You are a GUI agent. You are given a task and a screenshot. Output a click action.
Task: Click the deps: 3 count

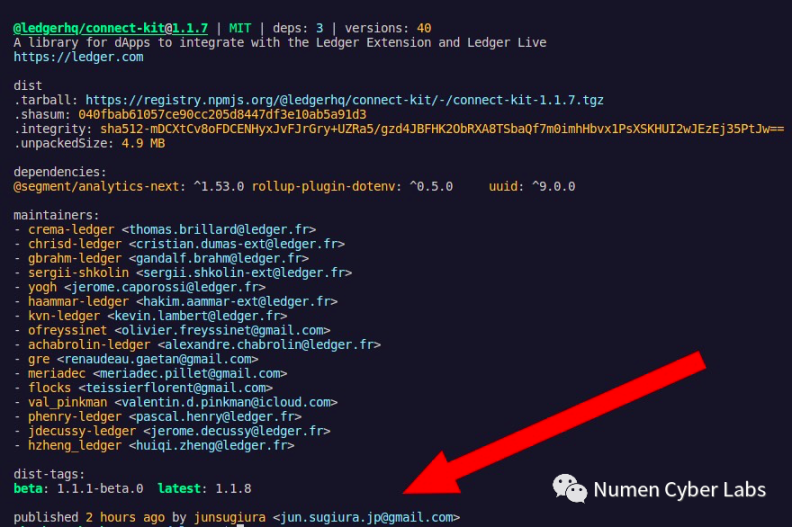298,28
